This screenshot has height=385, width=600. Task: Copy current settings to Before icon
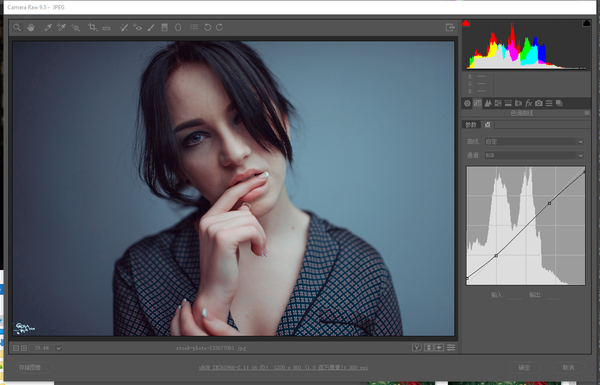click(x=439, y=347)
